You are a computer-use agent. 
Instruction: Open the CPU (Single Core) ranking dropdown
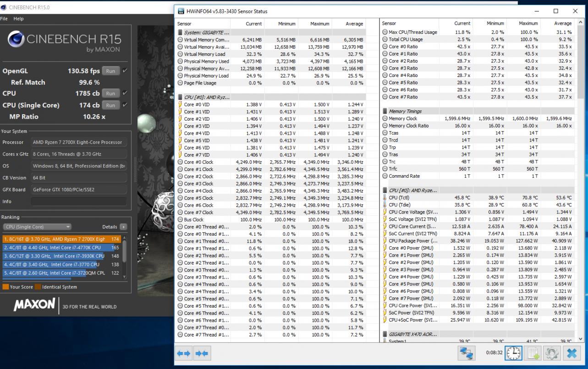click(x=37, y=226)
